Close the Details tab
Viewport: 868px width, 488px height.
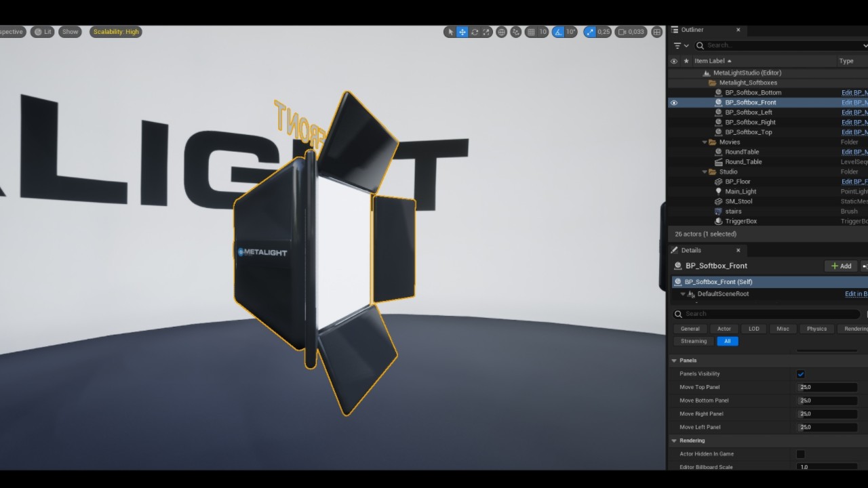click(738, 250)
